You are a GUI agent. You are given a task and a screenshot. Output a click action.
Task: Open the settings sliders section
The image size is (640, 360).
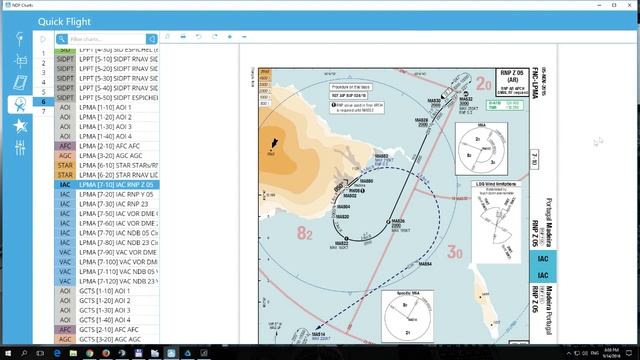pos(20,147)
